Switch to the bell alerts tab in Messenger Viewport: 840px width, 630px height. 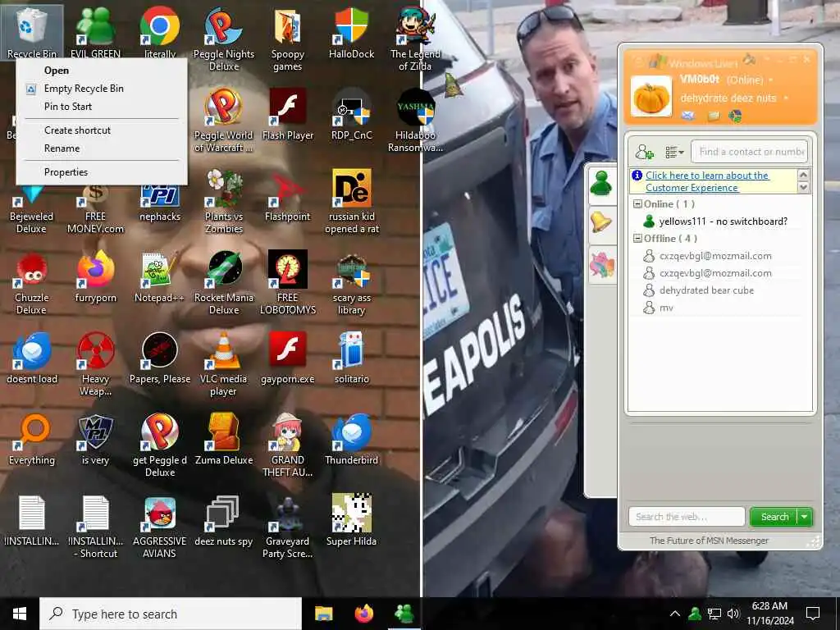(x=601, y=223)
